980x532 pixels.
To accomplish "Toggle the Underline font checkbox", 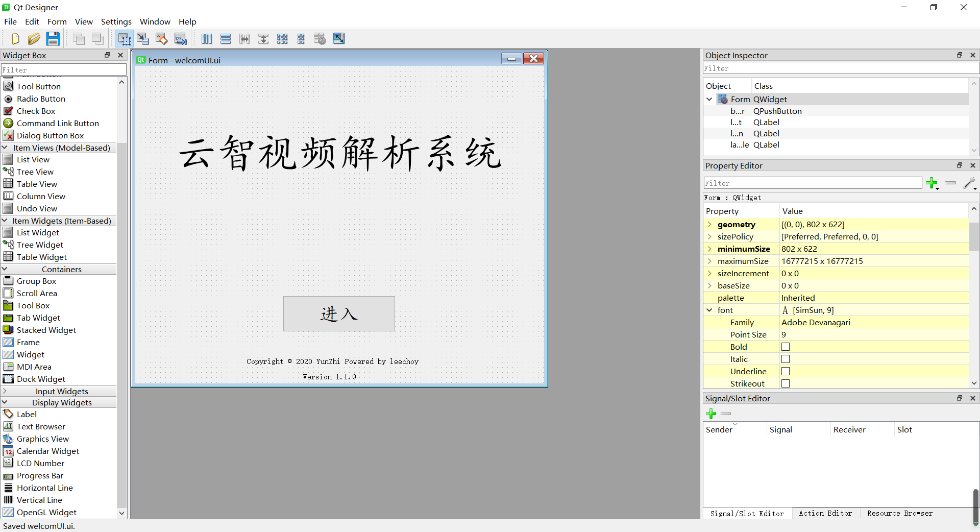I will click(786, 372).
